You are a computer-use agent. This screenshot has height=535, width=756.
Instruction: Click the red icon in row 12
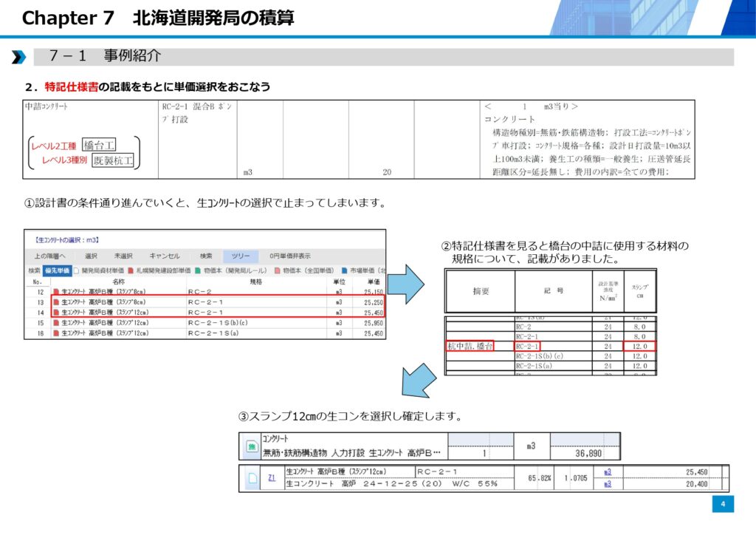coord(56,292)
